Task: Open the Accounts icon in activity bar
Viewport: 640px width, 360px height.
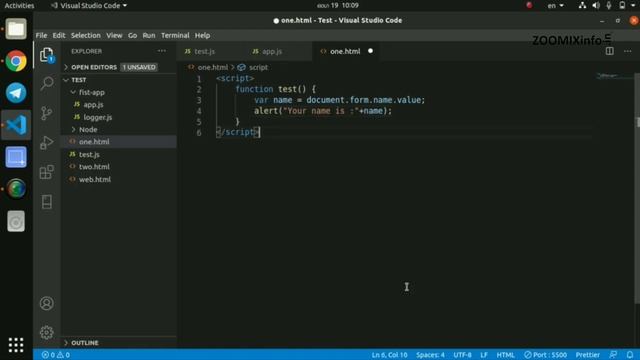Action: 47,303
